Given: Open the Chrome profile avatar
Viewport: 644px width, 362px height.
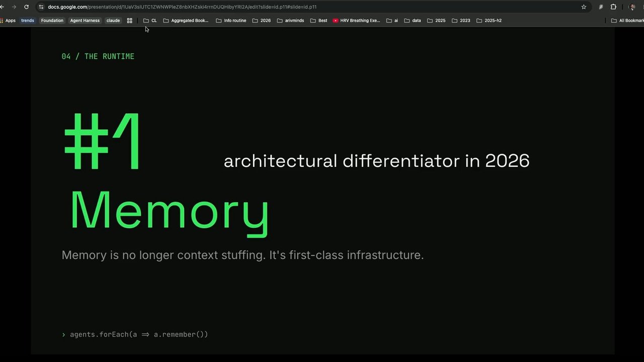Looking at the screenshot, I should point(632,7).
